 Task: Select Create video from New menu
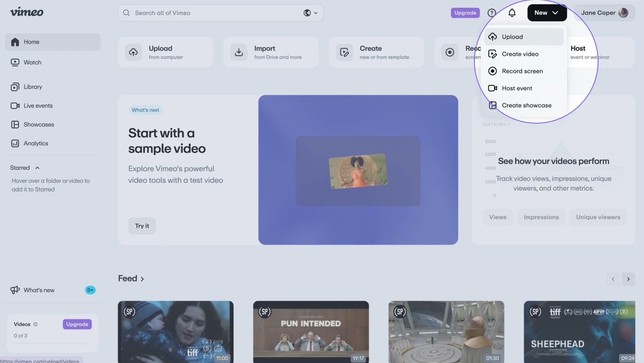pos(520,54)
